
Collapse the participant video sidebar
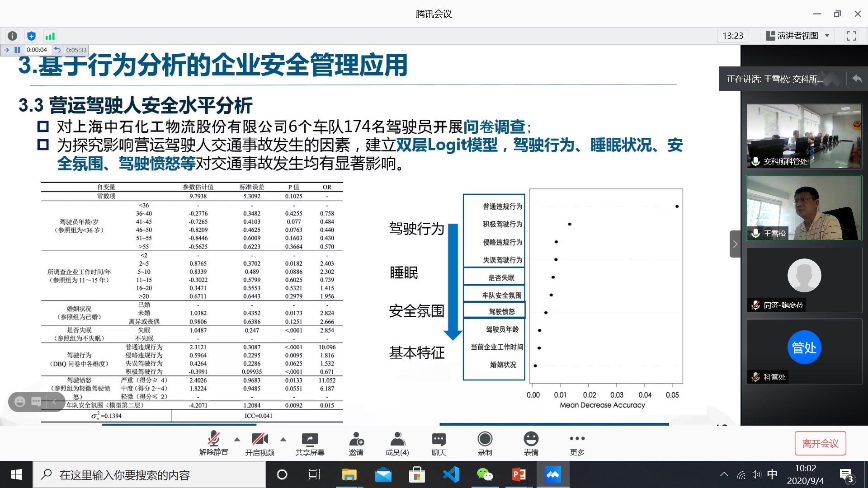(x=735, y=244)
